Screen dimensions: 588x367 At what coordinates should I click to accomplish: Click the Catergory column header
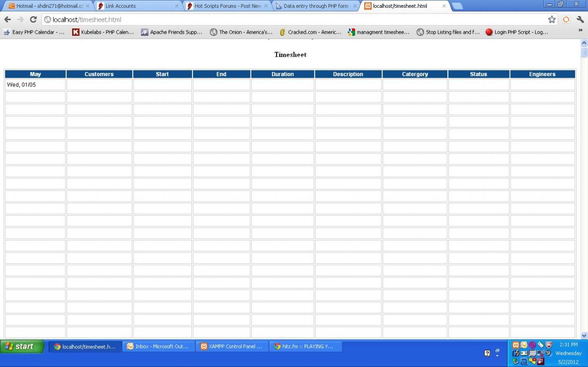pos(415,74)
